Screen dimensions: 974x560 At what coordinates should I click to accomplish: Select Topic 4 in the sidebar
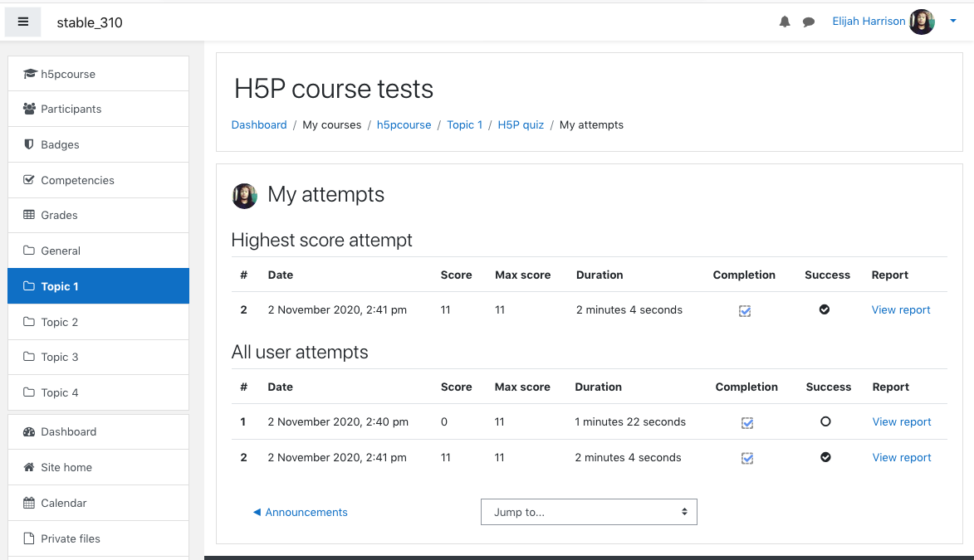tap(98, 392)
